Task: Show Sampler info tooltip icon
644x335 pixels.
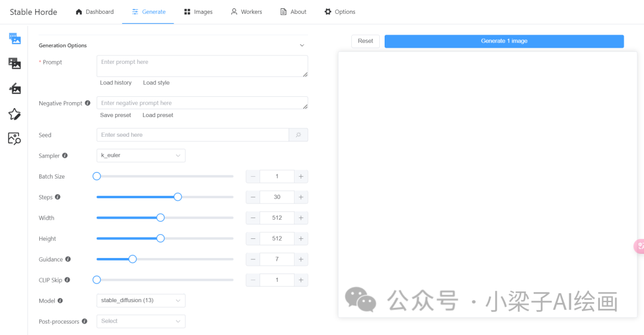Action: click(x=65, y=156)
